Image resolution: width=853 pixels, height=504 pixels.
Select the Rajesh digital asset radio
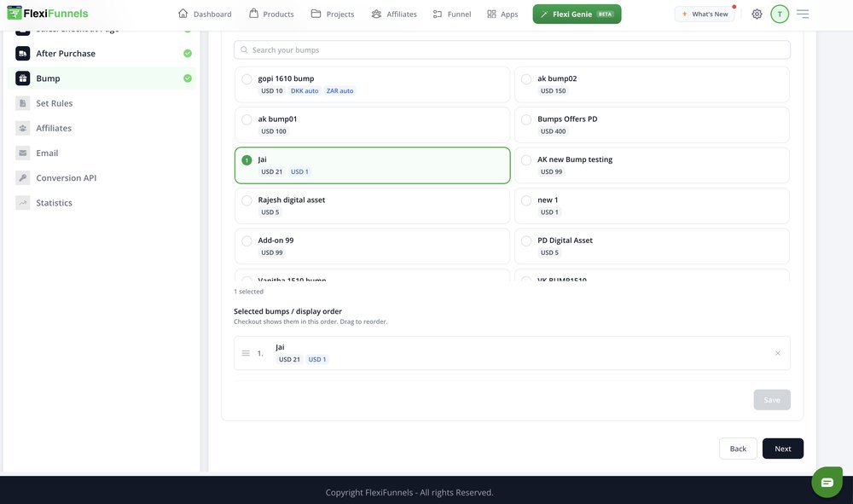(x=247, y=200)
